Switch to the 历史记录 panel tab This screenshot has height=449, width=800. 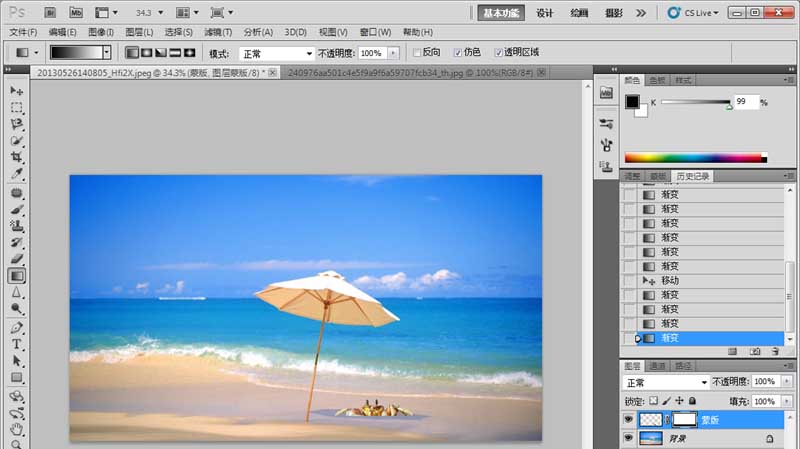point(692,176)
